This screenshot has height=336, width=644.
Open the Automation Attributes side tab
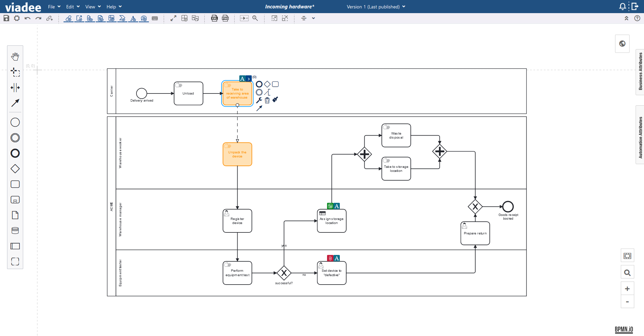tap(640, 135)
